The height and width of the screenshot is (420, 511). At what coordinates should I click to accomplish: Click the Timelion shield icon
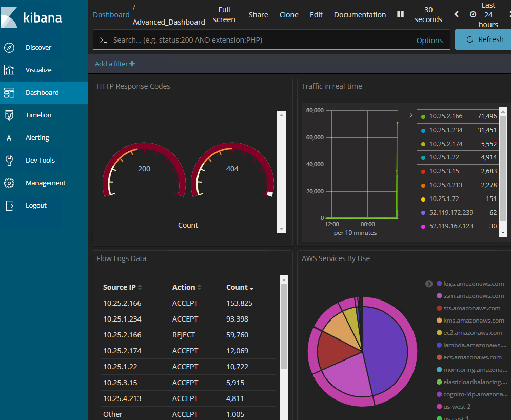pos(9,115)
